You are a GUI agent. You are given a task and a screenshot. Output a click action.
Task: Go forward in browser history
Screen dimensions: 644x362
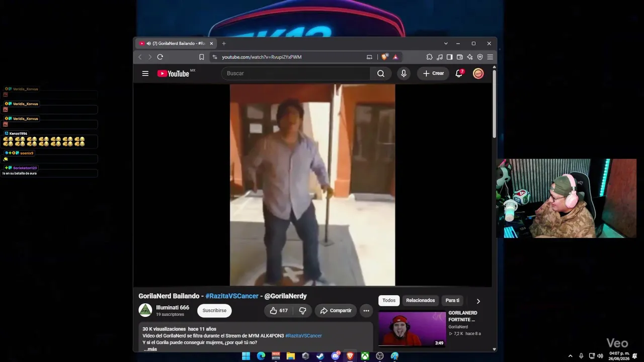click(x=149, y=57)
